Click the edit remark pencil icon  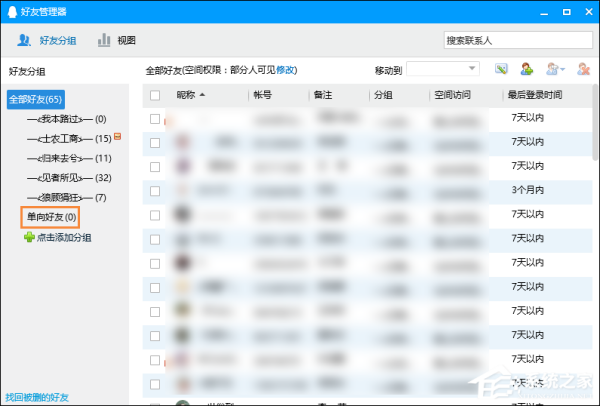(501, 69)
